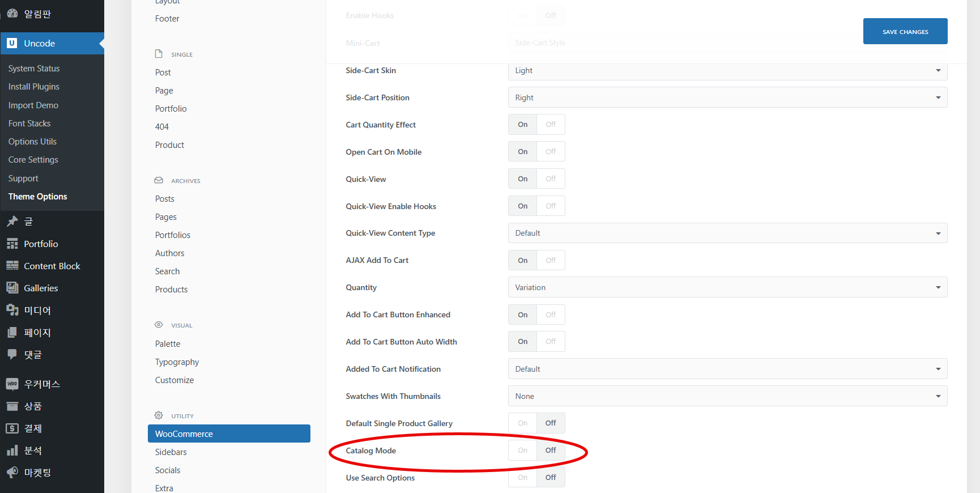Click the Save Changes button

click(905, 31)
